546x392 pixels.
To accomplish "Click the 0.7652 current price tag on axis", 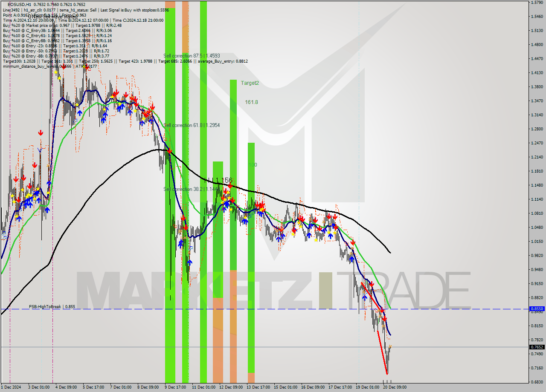I will click(x=537, y=347).
